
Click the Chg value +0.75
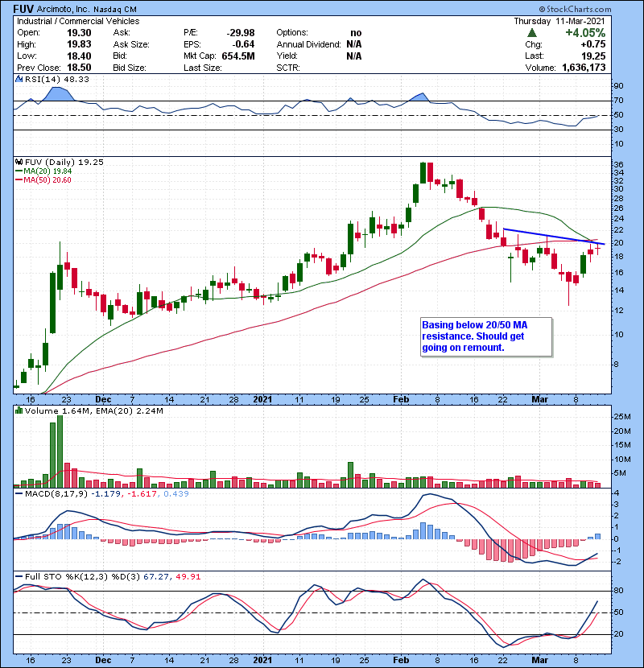[592, 44]
